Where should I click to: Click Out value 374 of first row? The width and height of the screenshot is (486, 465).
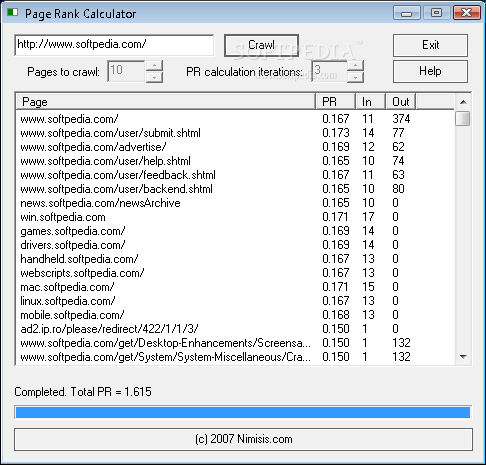coord(401,119)
